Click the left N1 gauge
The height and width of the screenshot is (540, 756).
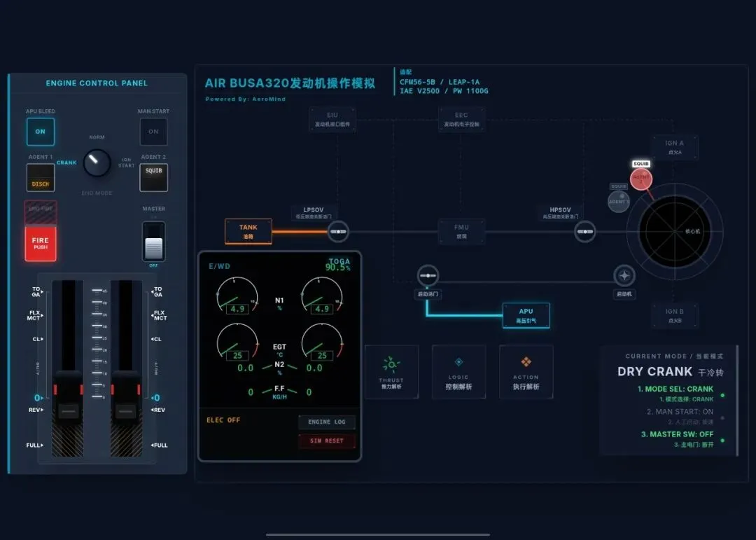tap(237, 296)
